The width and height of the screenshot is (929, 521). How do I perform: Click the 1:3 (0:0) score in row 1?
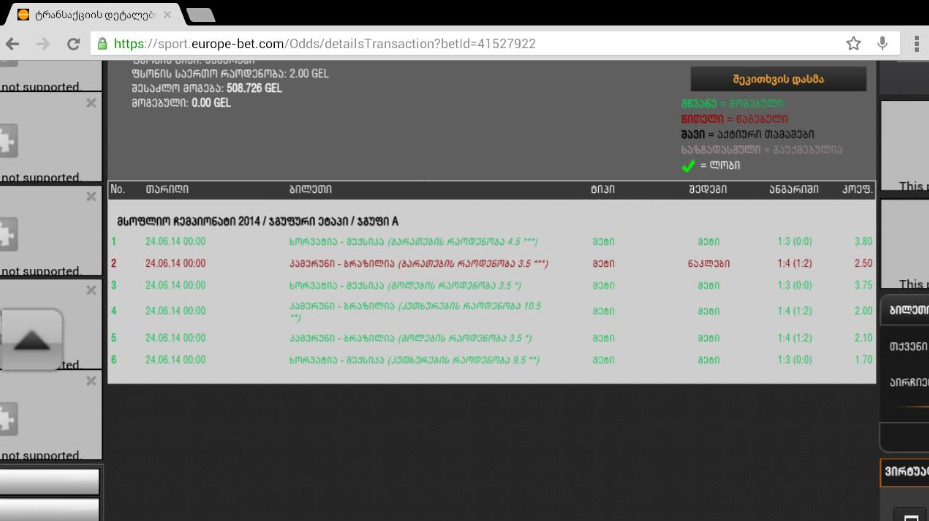(795, 241)
